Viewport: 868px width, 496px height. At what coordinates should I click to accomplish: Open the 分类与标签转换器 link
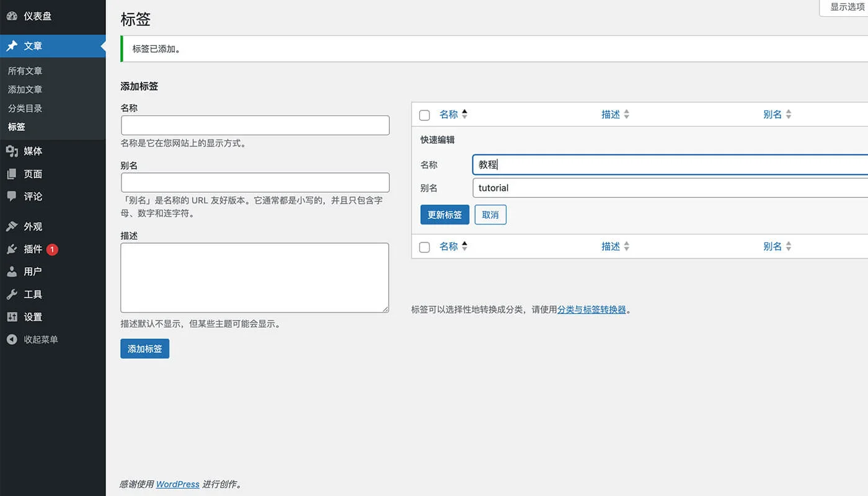click(x=591, y=309)
